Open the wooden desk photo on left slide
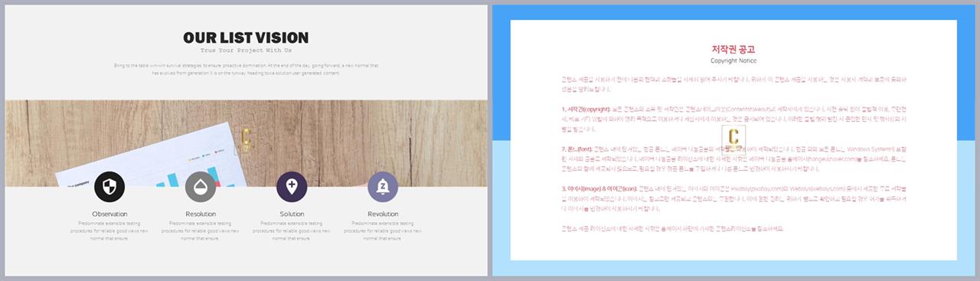This screenshot has width=980, height=281. tap(246, 143)
